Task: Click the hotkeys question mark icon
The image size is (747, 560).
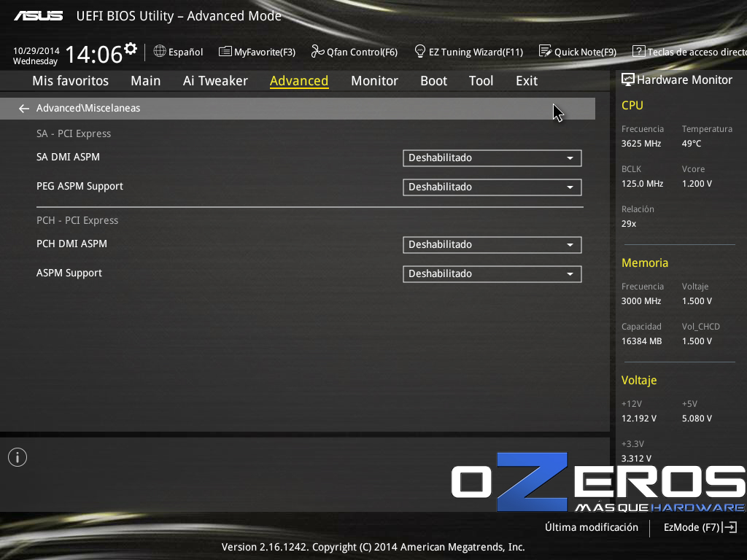Action: (x=638, y=51)
